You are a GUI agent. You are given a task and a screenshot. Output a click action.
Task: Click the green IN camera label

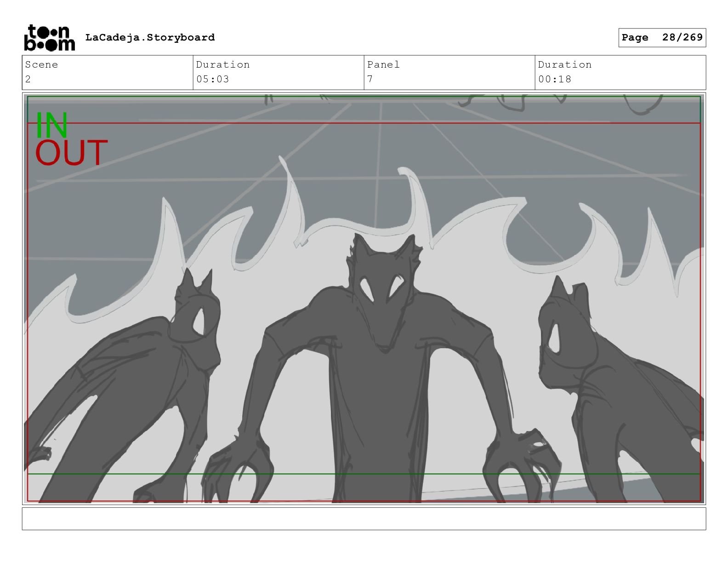pyautogui.click(x=51, y=125)
